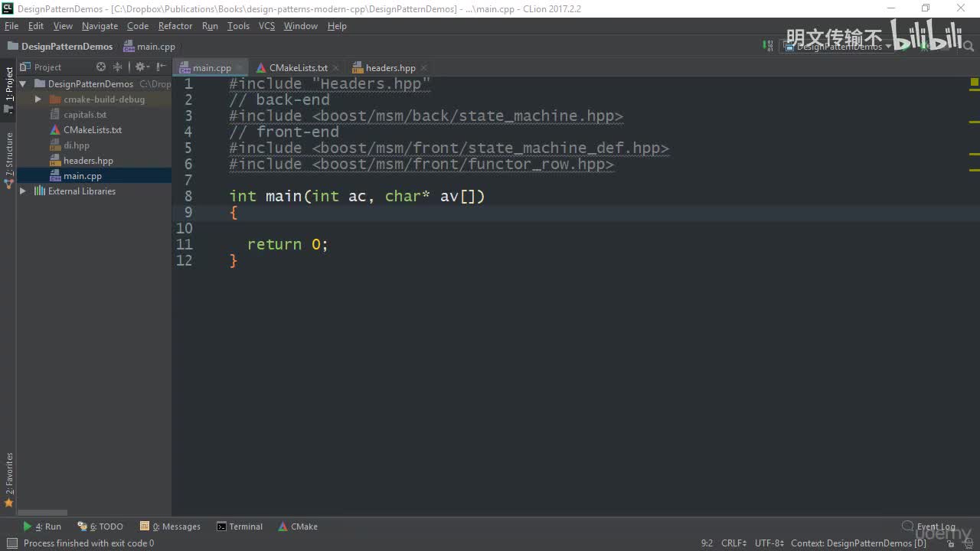Viewport: 980px width, 551px height.
Task: Open the 4: Run tool window
Action: [x=42, y=527]
